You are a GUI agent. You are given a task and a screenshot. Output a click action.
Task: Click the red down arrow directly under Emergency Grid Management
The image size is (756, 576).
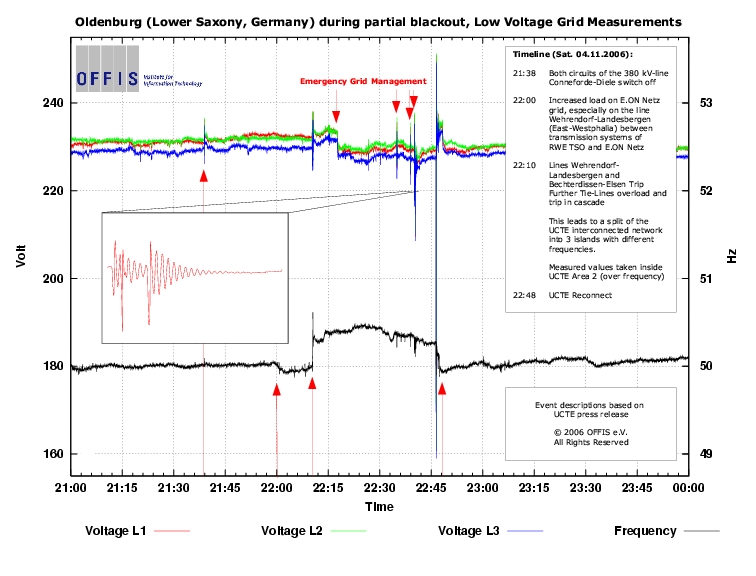click(336, 117)
